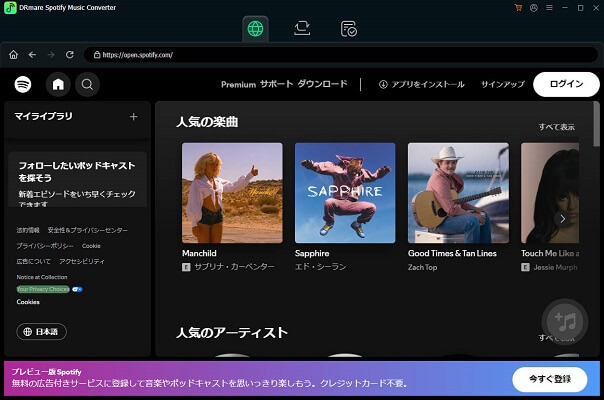Open the サブリナ・カーペンター artist link
Image resolution: width=604 pixels, height=400 pixels.
(x=234, y=267)
